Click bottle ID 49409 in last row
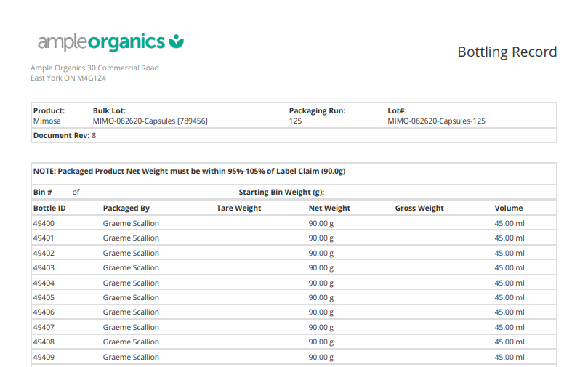 [x=44, y=357]
